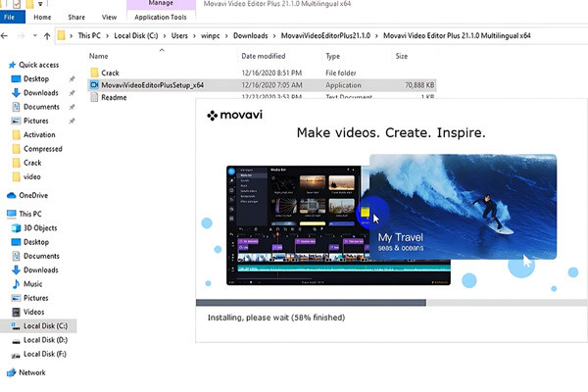The height and width of the screenshot is (392, 588).
Task: Open Downloads under This PC
Action: tap(41, 270)
